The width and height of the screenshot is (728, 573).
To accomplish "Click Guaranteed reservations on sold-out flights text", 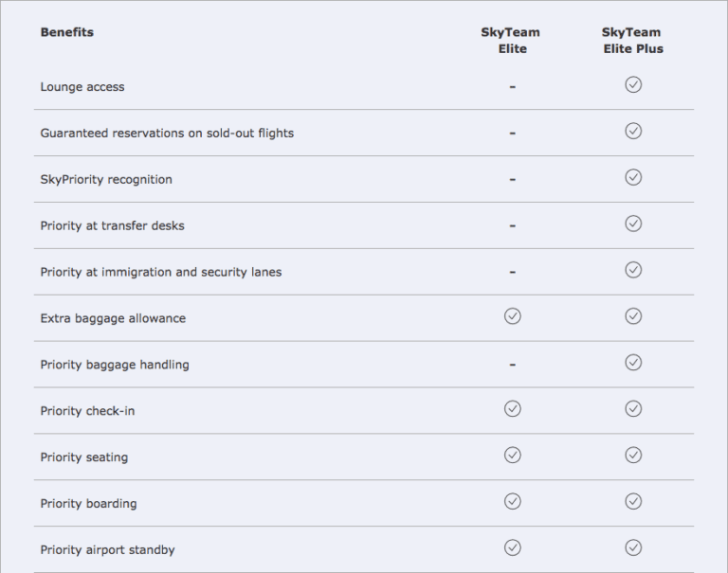I will pyautogui.click(x=167, y=134).
